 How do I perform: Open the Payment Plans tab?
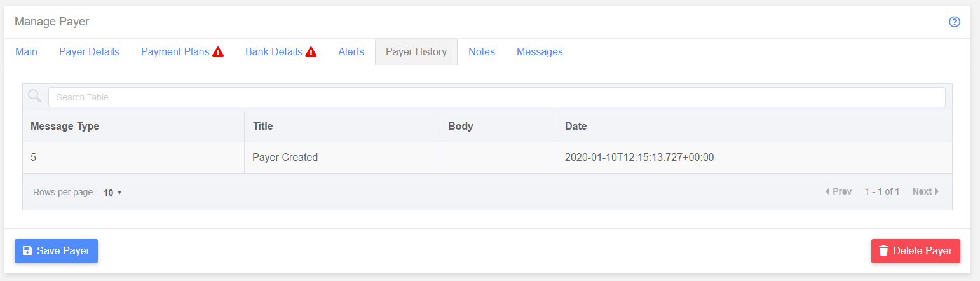tap(182, 52)
